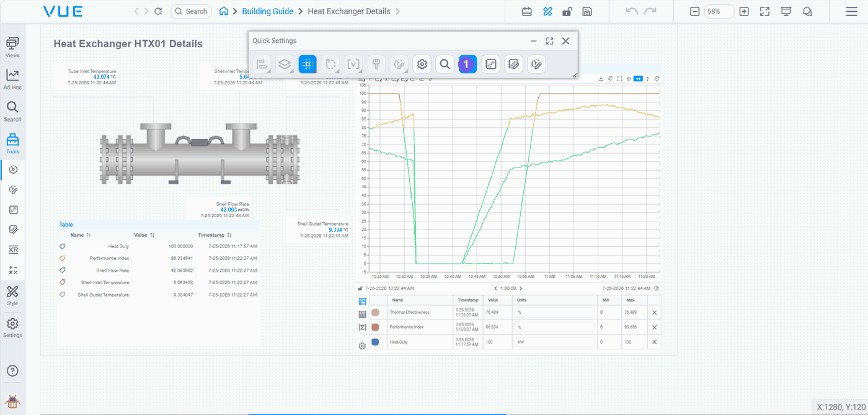Image resolution: width=868 pixels, height=415 pixels.
Task: Select the SVG notebook tool in sidebar
Action: click(13, 210)
